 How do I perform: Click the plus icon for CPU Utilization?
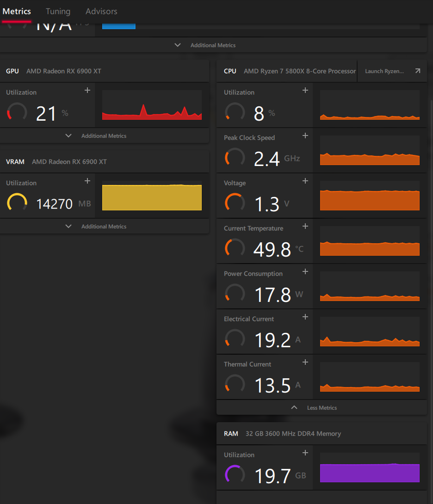click(x=305, y=90)
